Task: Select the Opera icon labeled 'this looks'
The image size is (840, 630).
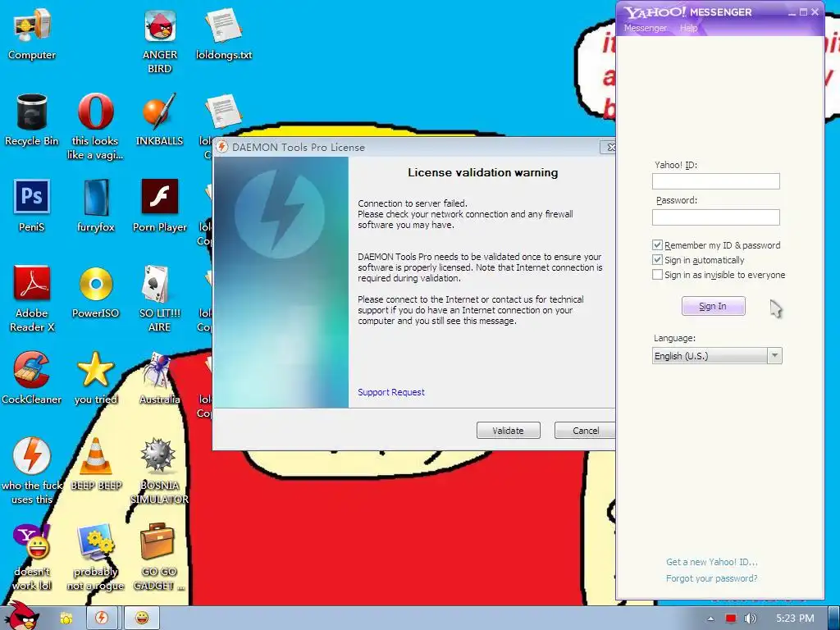Action: 95,127
